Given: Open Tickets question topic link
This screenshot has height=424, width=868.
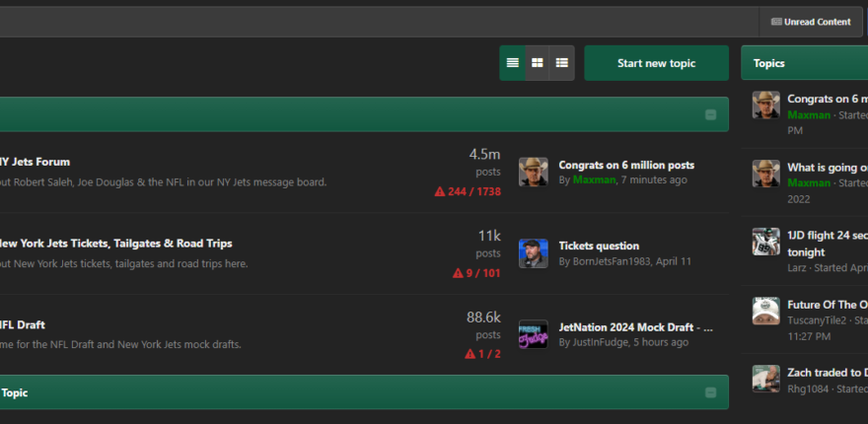Looking at the screenshot, I should (x=599, y=246).
